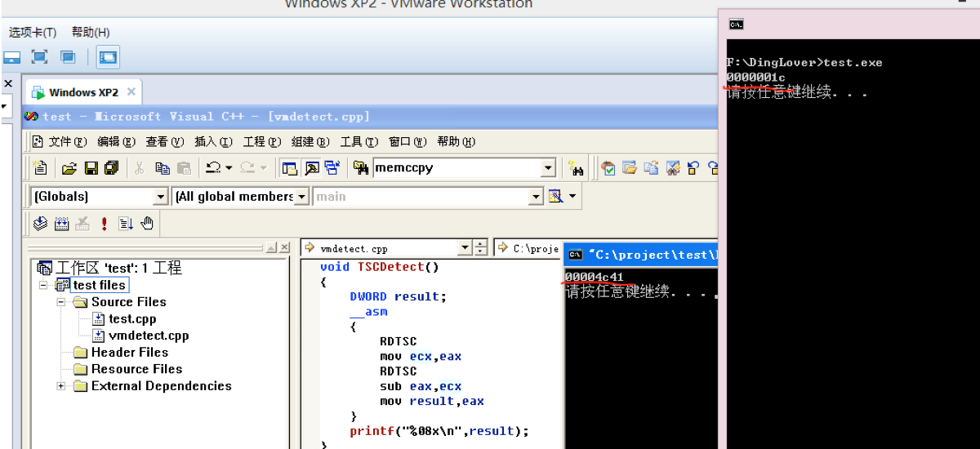Click the printf line in code editor
This screenshot has height=449, width=980.
(439, 431)
